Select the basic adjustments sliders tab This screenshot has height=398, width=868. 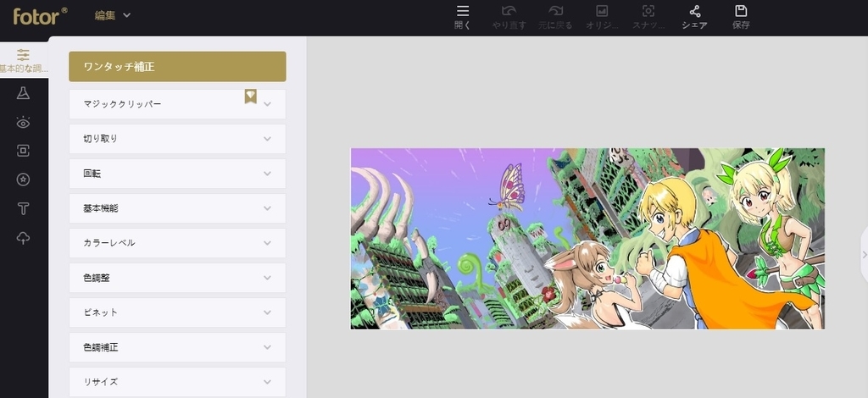pyautogui.click(x=23, y=60)
